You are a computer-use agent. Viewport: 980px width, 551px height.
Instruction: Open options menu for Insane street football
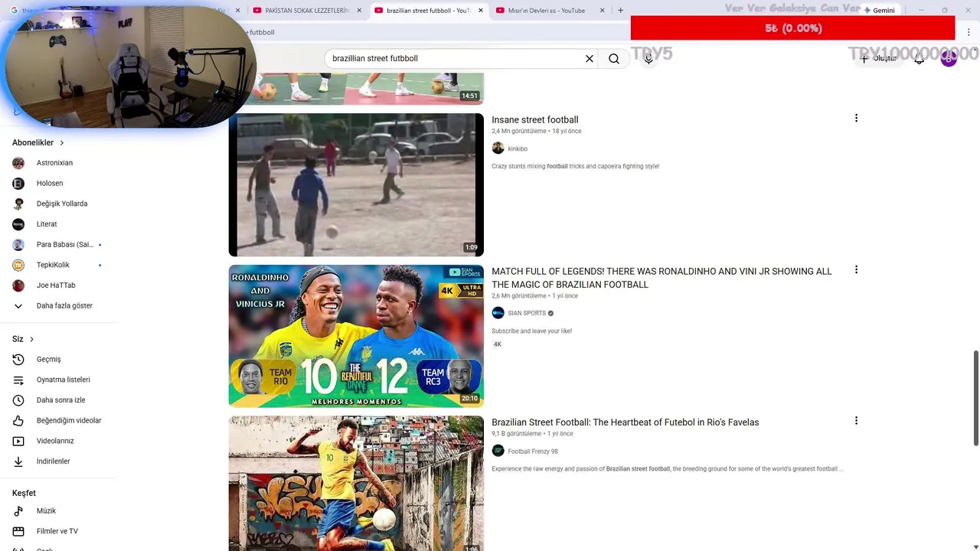click(856, 119)
